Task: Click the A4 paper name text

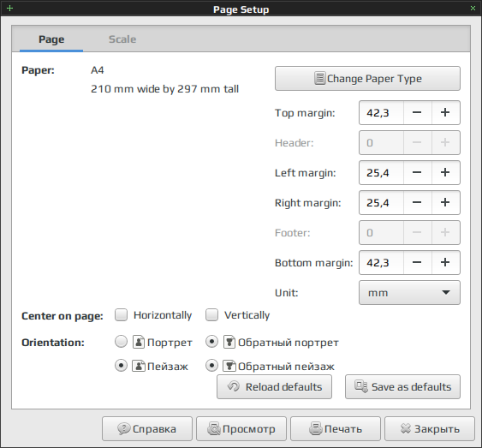Action: [97, 70]
